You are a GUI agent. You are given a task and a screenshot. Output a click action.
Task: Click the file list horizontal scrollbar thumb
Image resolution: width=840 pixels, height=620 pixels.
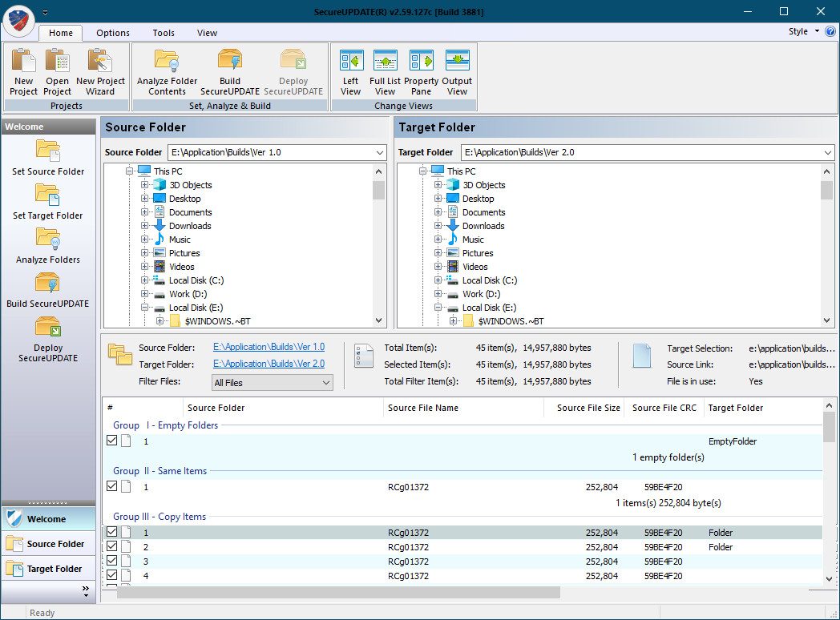[x=338, y=592]
